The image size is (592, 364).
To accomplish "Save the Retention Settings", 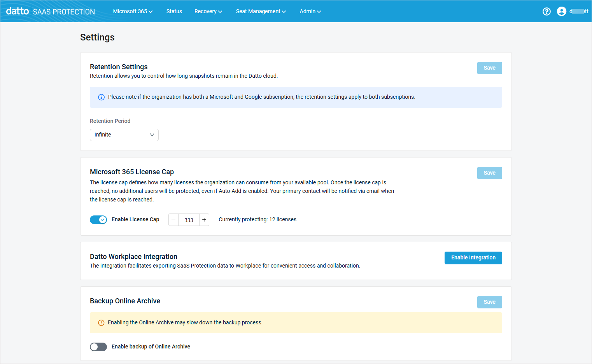I will point(489,68).
